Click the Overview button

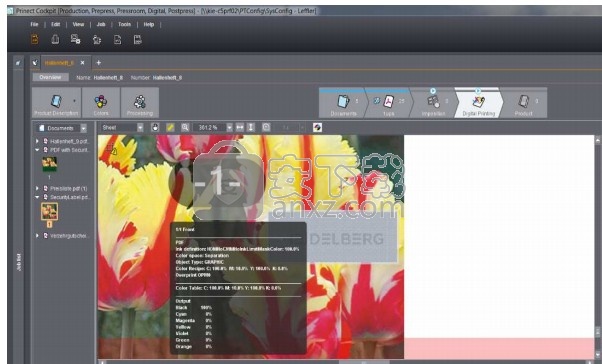(x=50, y=77)
